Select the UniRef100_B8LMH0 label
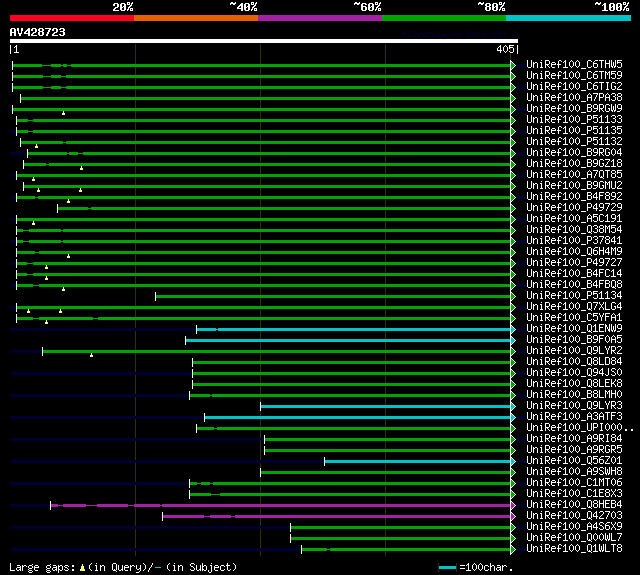Screen dimensions: 640x575 pyautogui.click(x=574, y=395)
